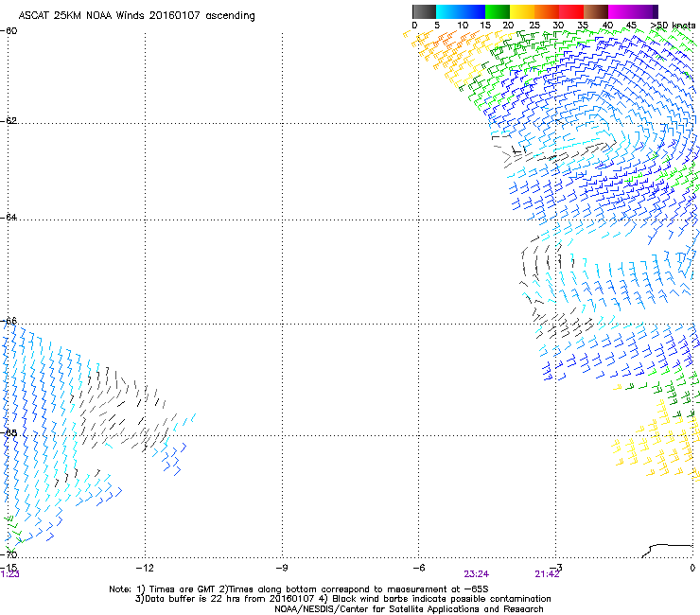Click the latitude axis label '-70'
This screenshot has width=700, height=615.
click(x=9, y=554)
